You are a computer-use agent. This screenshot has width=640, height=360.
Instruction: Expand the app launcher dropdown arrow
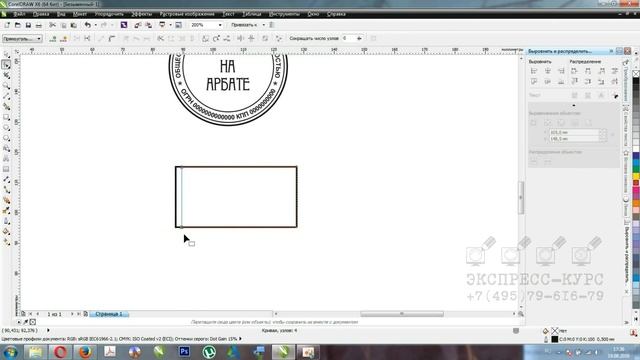pyautogui.click(x=170, y=25)
